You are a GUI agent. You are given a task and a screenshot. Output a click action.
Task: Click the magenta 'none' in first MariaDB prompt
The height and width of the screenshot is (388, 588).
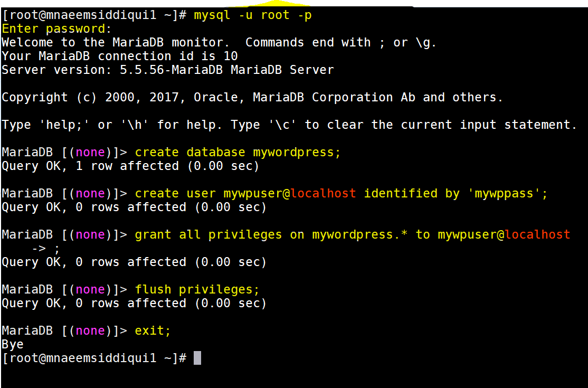coord(90,152)
